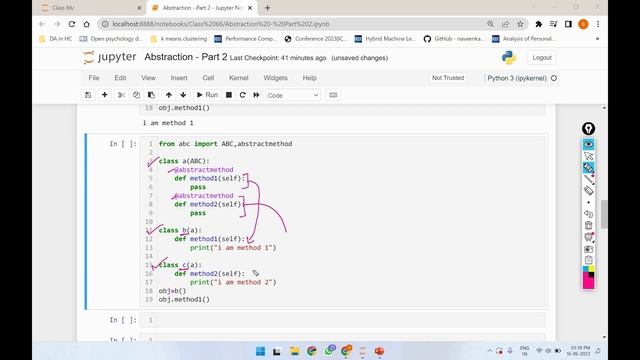Open WhatsApp from taskbar
The width and height of the screenshot is (640, 360).
[x=329, y=351]
